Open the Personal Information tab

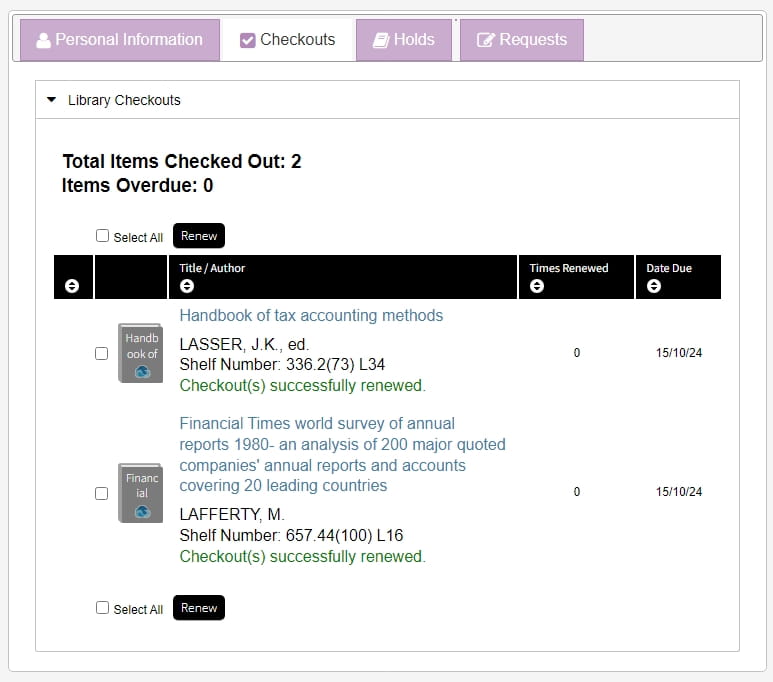coord(119,40)
